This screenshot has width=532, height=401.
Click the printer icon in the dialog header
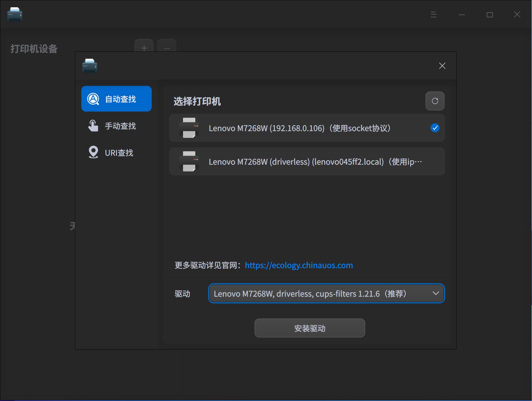pyautogui.click(x=89, y=66)
